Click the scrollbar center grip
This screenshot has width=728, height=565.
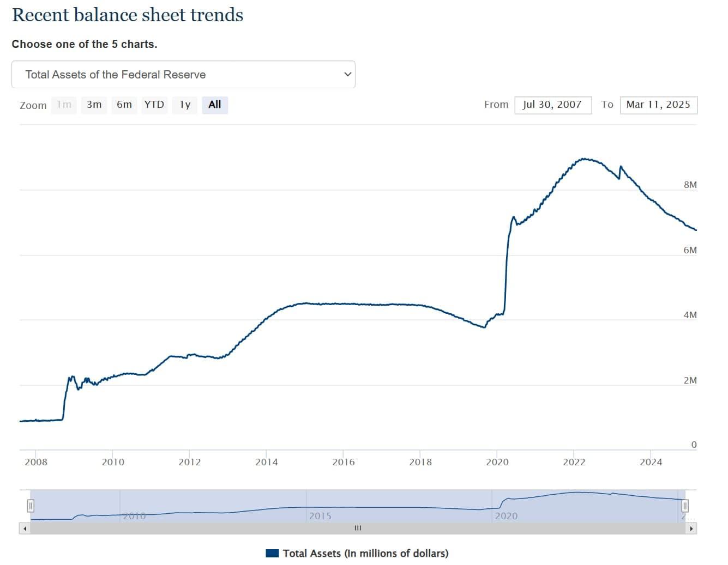tap(358, 528)
